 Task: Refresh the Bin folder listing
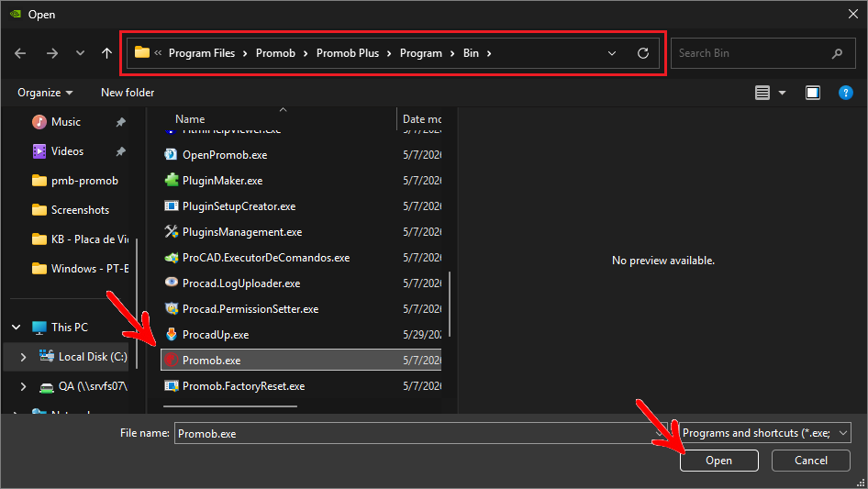coord(642,53)
